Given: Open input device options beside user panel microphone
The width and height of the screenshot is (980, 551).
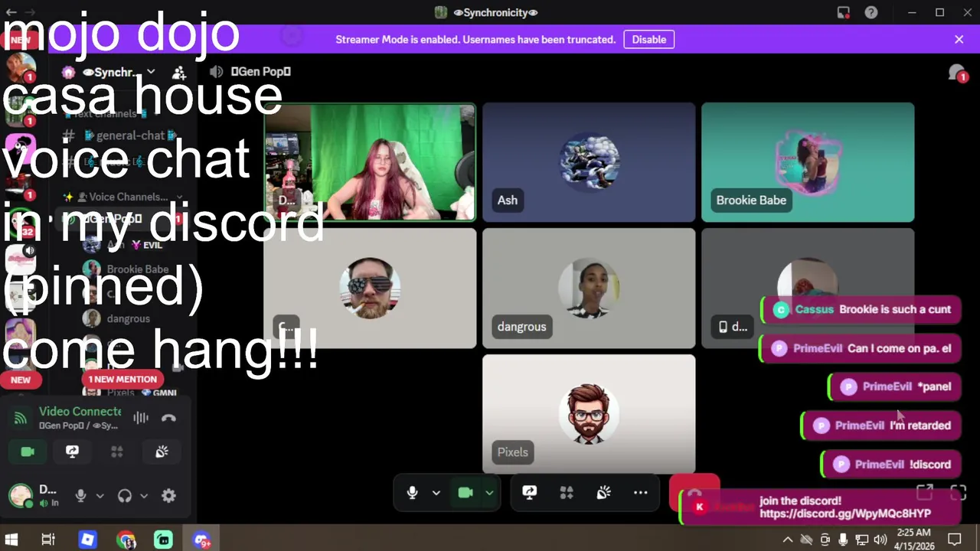Looking at the screenshot, I should click(x=100, y=496).
